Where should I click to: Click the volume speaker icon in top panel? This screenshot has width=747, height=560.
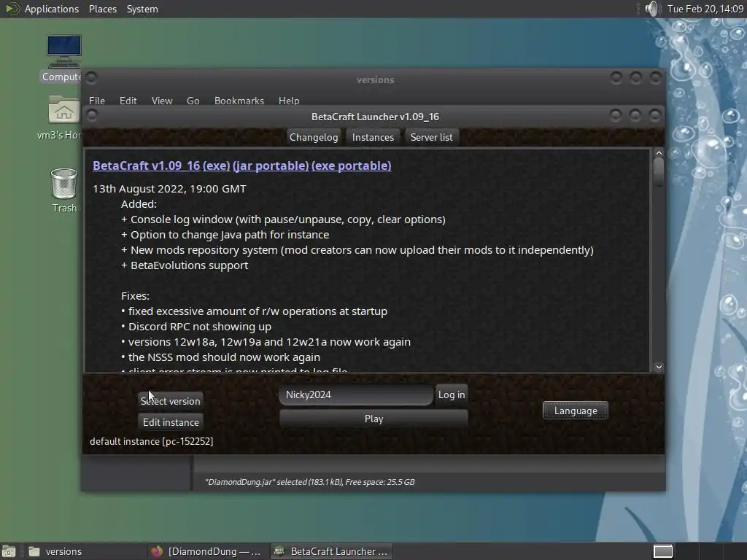651,9
